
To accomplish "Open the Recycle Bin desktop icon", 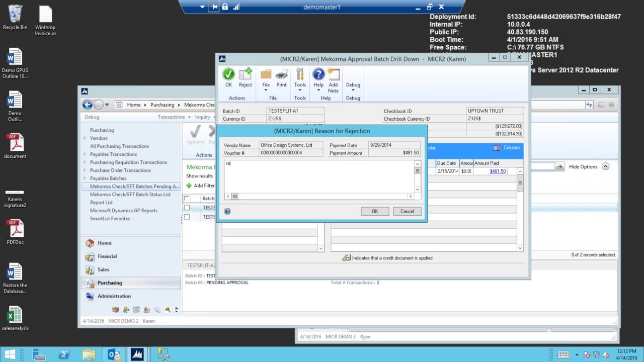I will click(x=15, y=17).
